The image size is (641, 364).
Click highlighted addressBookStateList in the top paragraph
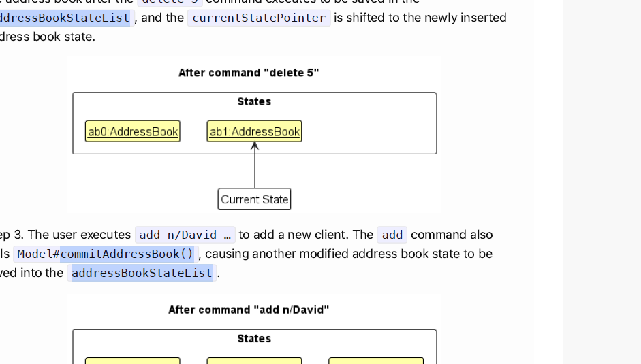coord(65,18)
